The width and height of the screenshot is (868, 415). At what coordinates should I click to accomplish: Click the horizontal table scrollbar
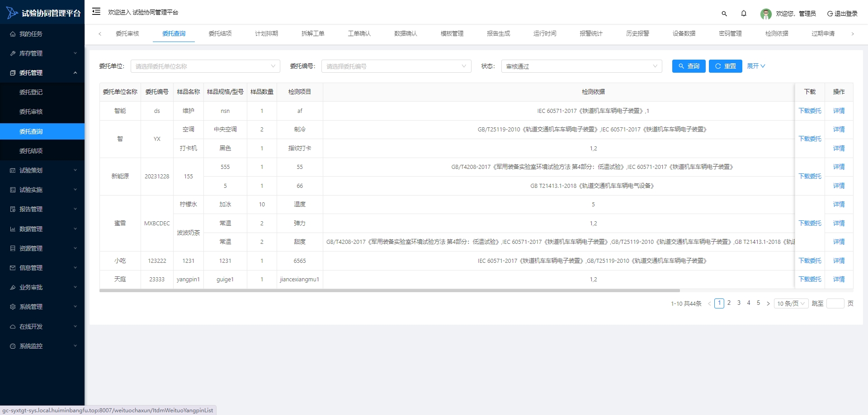tap(389, 291)
